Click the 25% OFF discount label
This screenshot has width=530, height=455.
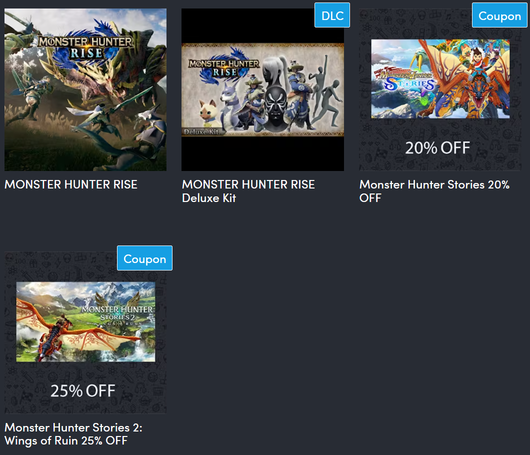tap(83, 391)
